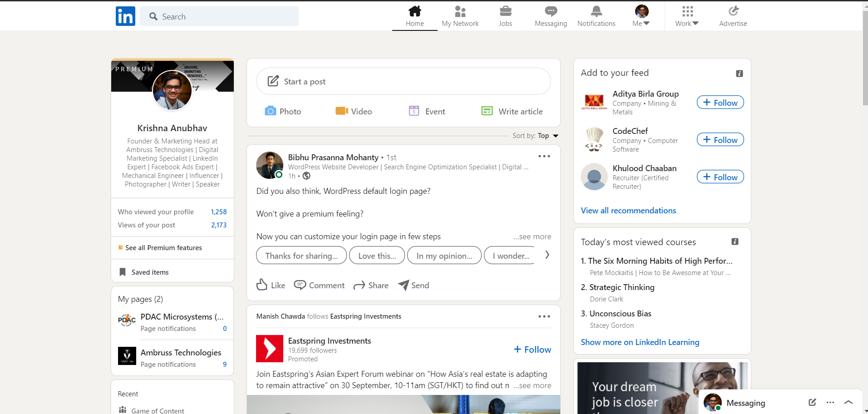Show more quick reply suggestions arrow

(547, 255)
